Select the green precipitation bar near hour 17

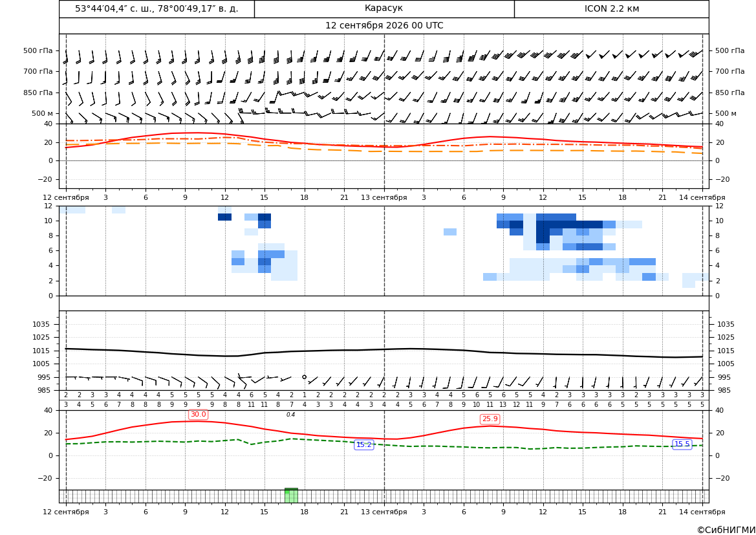coord(291,496)
